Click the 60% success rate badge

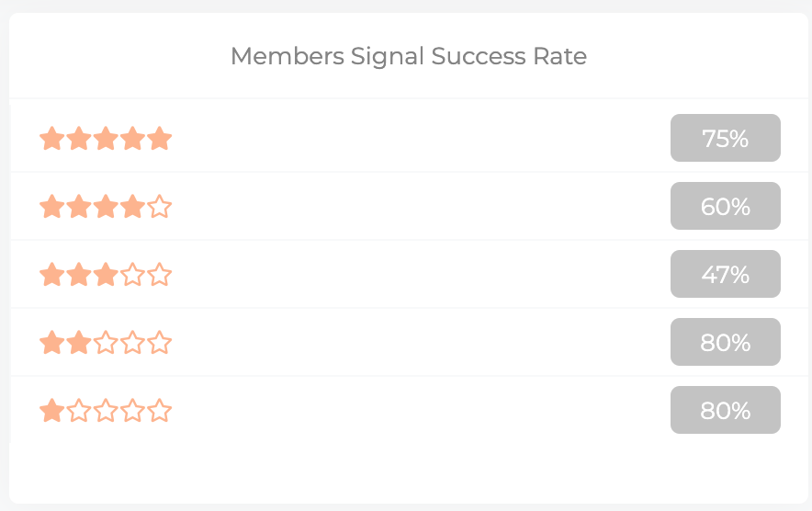tap(725, 206)
